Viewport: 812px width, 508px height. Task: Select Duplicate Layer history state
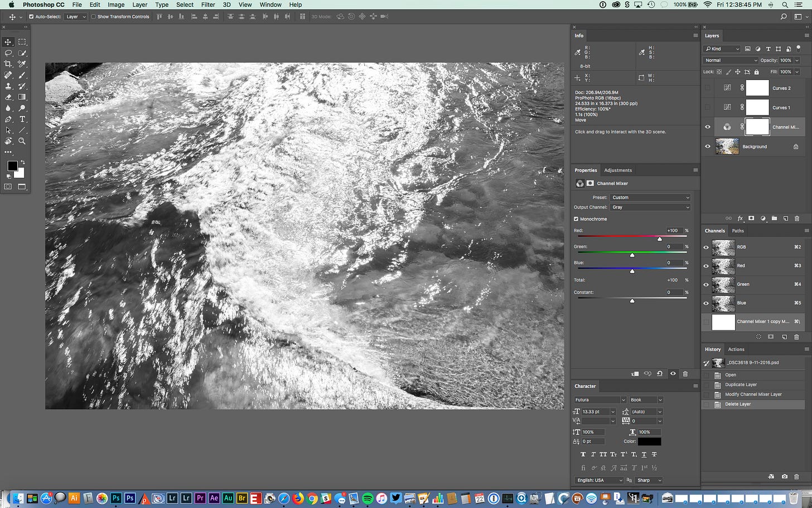pyautogui.click(x=741, y=385)
